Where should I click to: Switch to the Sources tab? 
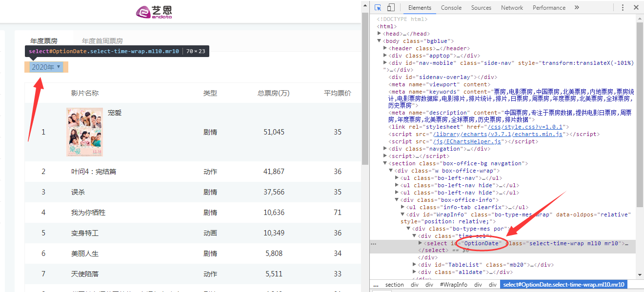click(481, 7)
